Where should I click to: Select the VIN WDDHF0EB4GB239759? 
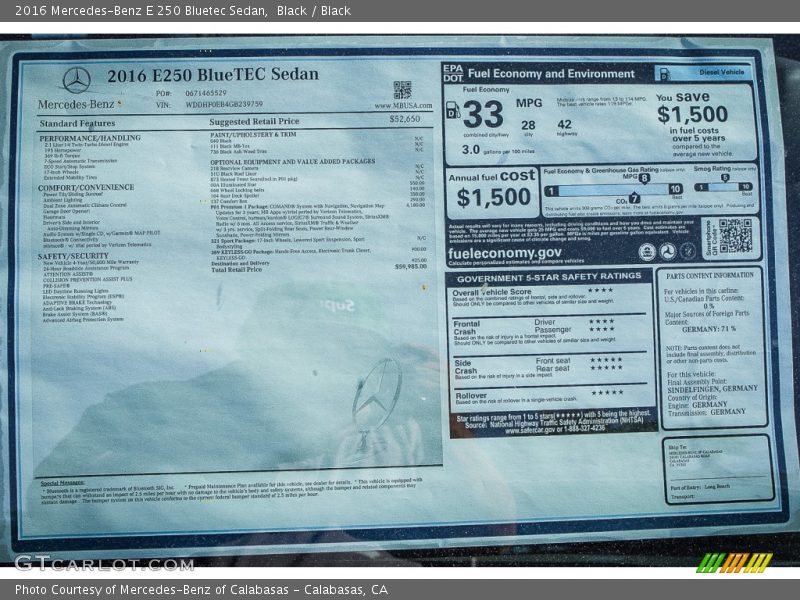point(224,104)
